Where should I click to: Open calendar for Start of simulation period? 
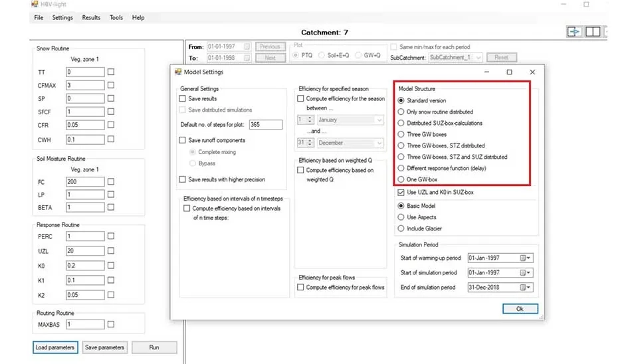(x=525, y=273)
